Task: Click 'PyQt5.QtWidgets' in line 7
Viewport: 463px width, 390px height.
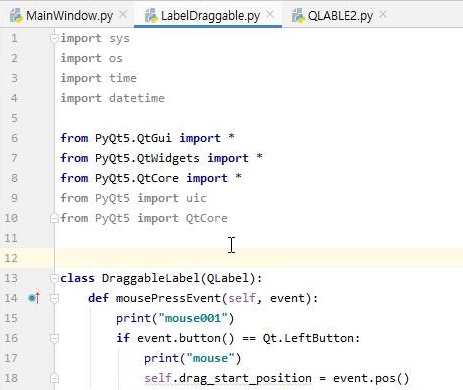Action: coord(147,158)
